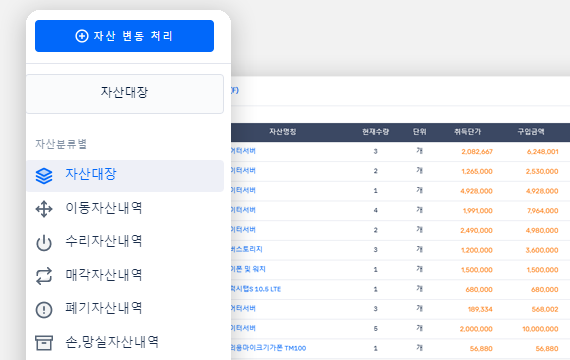Click the repeat arrows icon for 매각자산내역
570x360 pixels.
44,276
